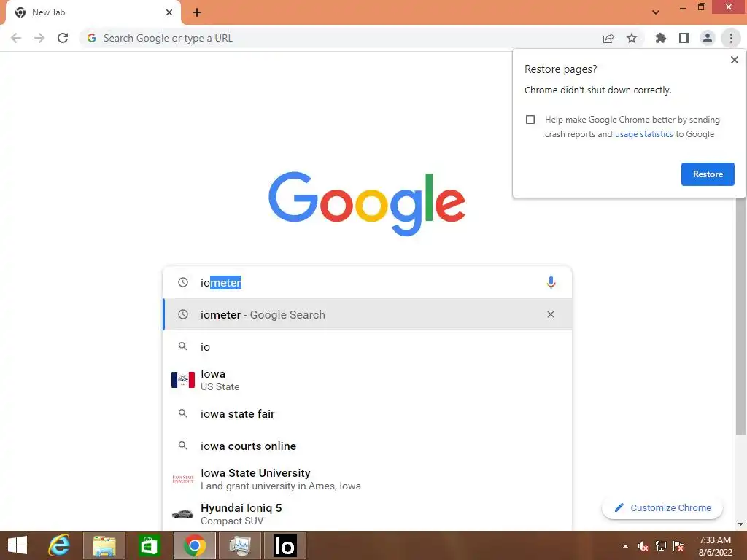Screen dimensions: 747x560
Task: Open the Iometer 'Io' taskbar icon
Action: 285,545
